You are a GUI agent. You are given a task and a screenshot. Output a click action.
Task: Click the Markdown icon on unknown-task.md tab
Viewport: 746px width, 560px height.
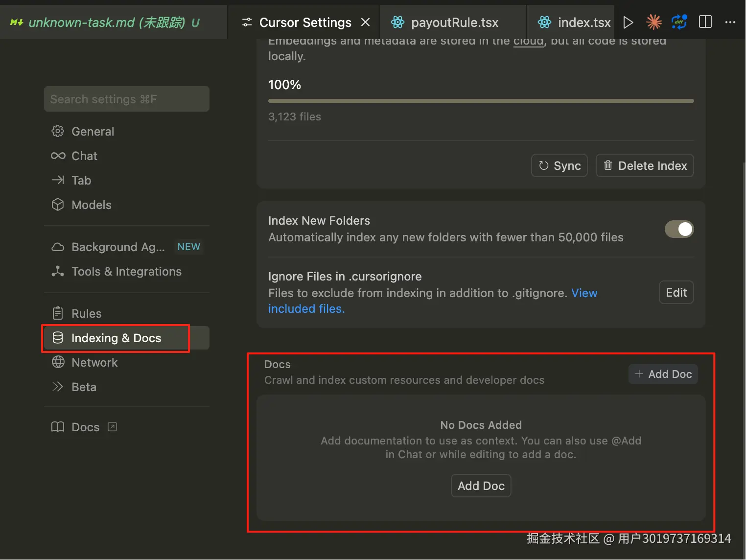click(17, 23)
